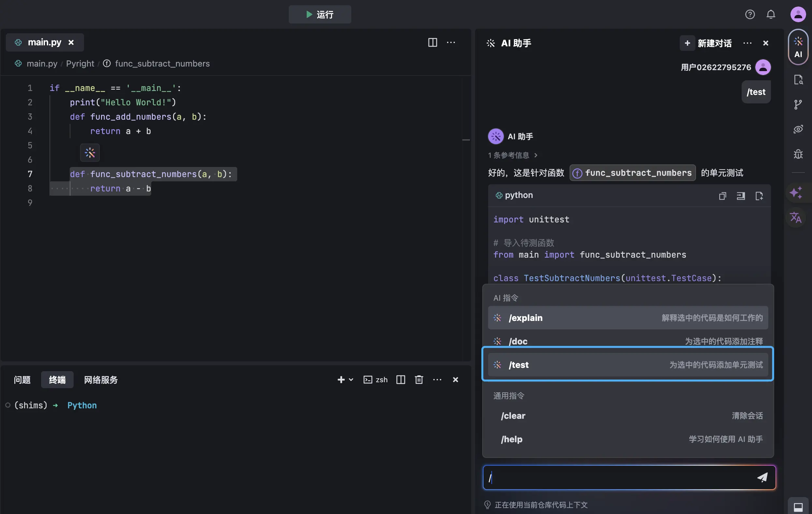Image resolution: width=812 pixels, height=514 pixels.
Task: Open the help question-mark icon
Action: pyautogui.click(x=750, y=14)
